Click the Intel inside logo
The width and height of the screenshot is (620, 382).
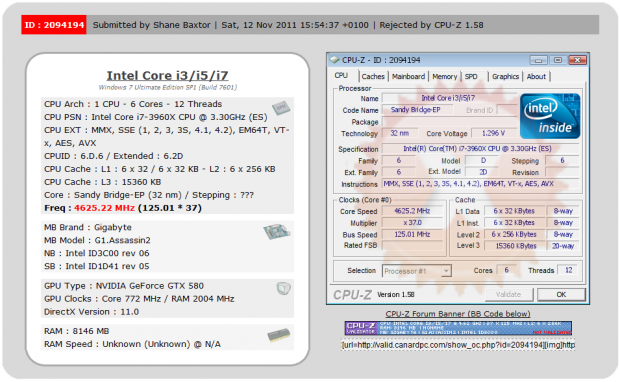(x=550, y=116)
